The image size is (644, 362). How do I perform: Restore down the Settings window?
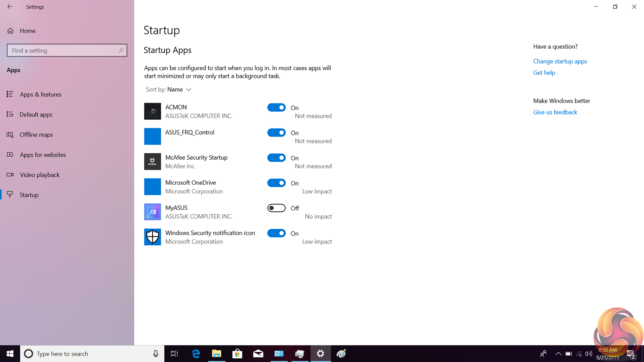pyautogui.click(x=615, y=7)
